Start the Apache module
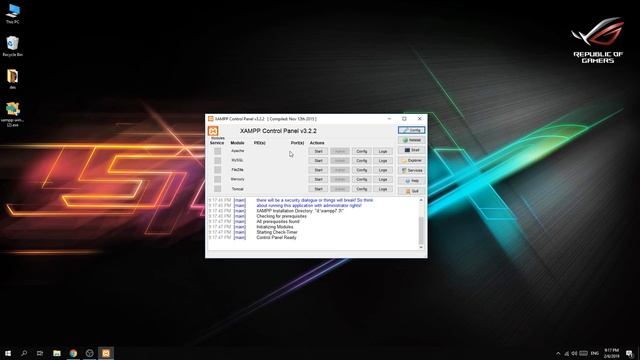The image size is (640, 360). [318, 151]
